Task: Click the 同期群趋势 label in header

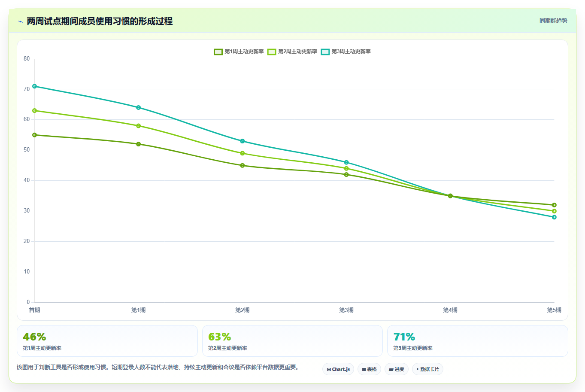Action: tap(553, 21)
